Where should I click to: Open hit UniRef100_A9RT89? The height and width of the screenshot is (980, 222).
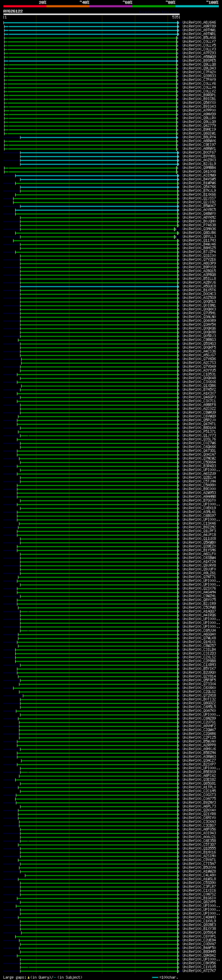tap(199, 26)
